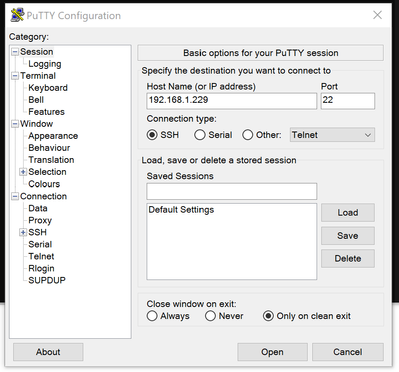The height and width of the screenshot is (372, 399).
Task: Open the Rlogin settings category
Action: [41, 268]
